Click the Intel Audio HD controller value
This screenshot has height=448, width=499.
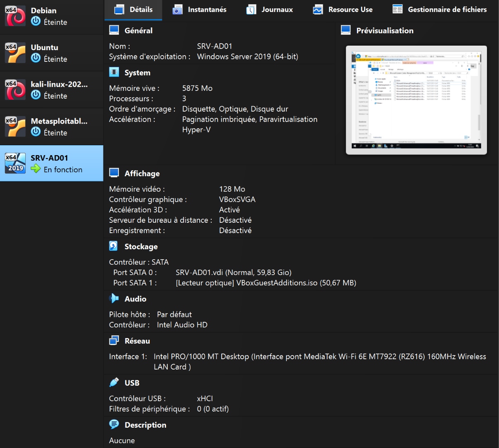point(182,325)
